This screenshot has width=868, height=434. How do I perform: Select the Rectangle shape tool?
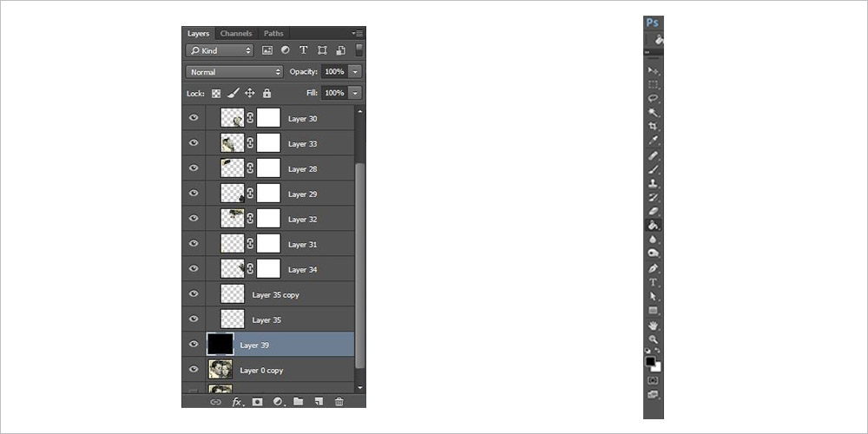[654, 310]
